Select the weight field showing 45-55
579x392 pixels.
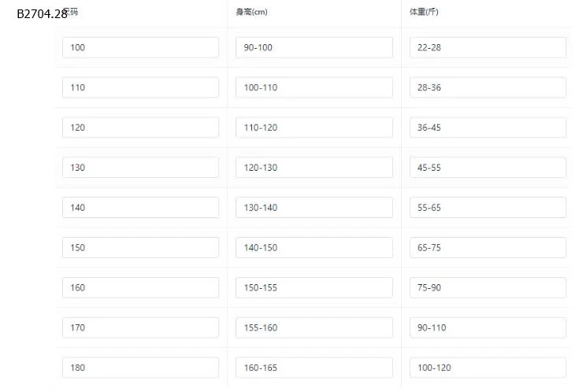point(487,168)
